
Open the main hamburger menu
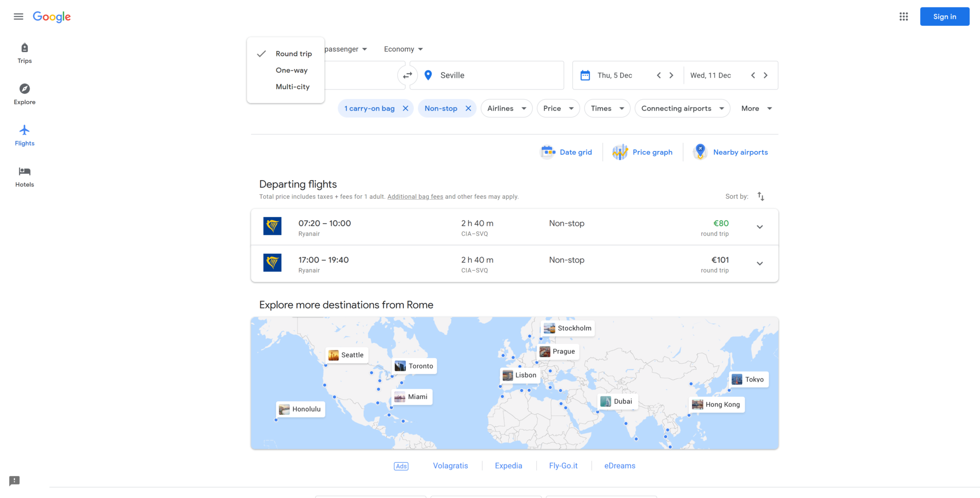19,17
